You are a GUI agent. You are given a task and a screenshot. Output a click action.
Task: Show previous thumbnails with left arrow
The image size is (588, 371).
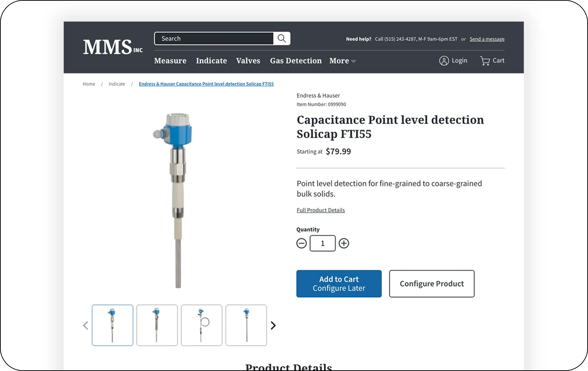point(86,326)
